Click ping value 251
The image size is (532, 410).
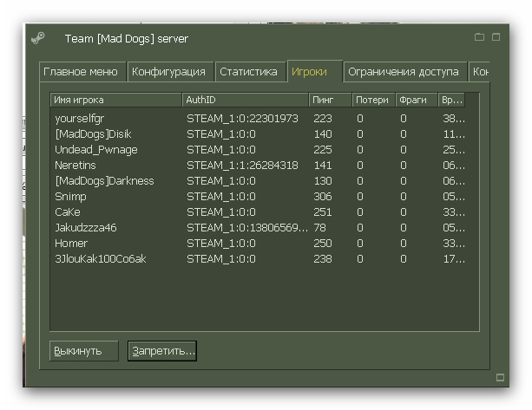(323, 212)
